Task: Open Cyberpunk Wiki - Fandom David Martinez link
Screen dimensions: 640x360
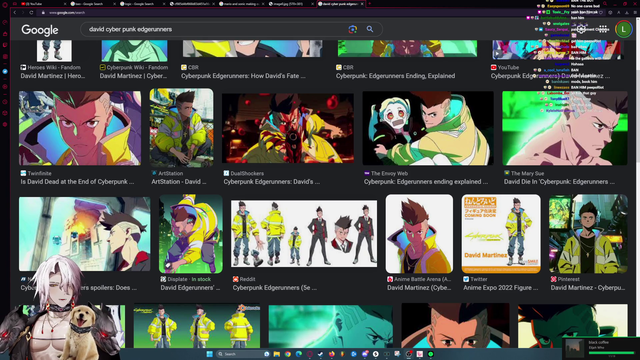Action: (x=133, y=76)
